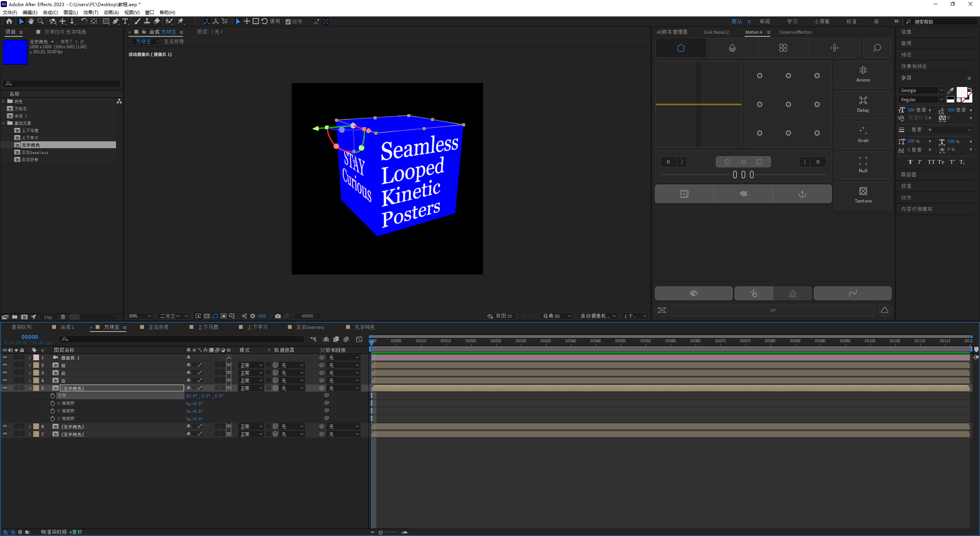This screenshot has height=536, width=980.
Task: Select the Puppet Pin tool
Action: (x=180, y=21)
